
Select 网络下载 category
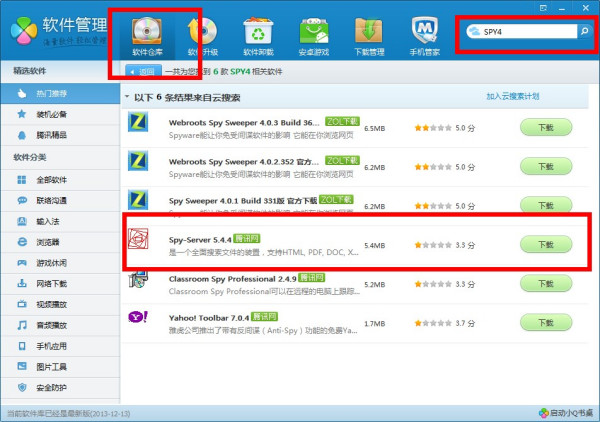[x=60, y=284]
